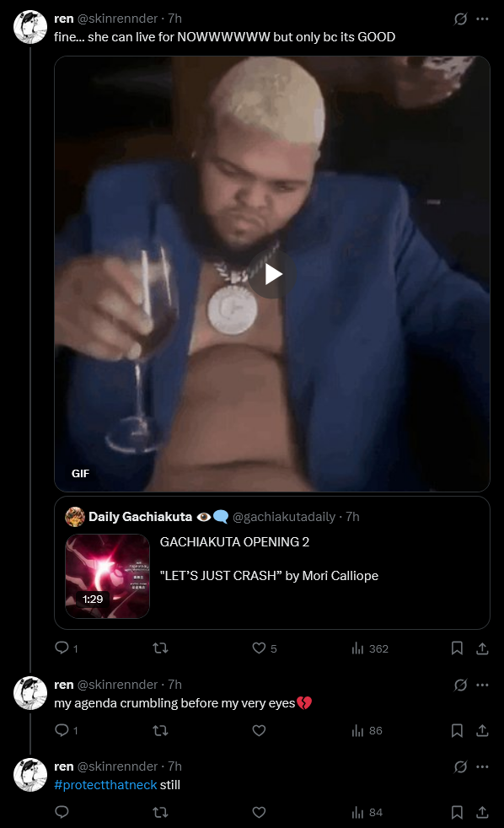Open more options menu on the top tweet
The image size is (504, 828).
(x=482, y=19)
